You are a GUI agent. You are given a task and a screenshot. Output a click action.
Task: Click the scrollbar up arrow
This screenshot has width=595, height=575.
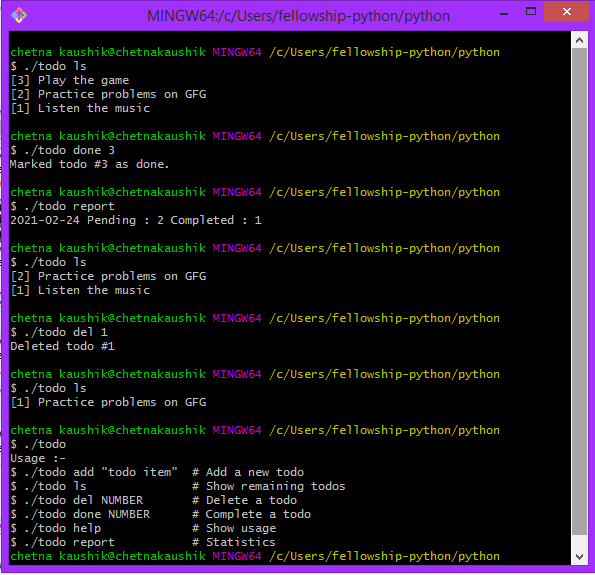[579, 40]
